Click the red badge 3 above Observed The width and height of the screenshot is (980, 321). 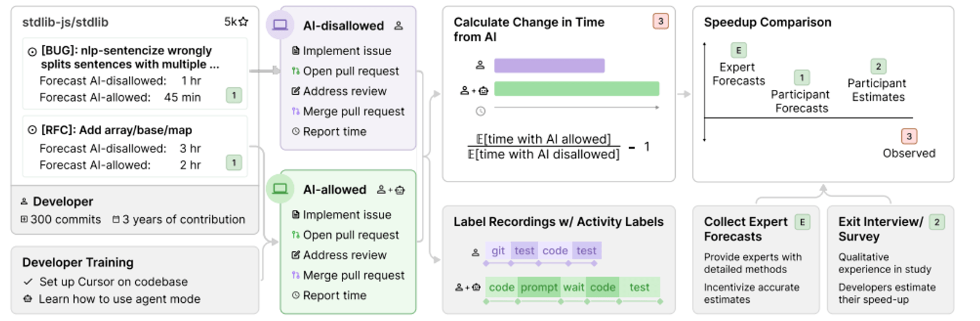click(908, 137)
